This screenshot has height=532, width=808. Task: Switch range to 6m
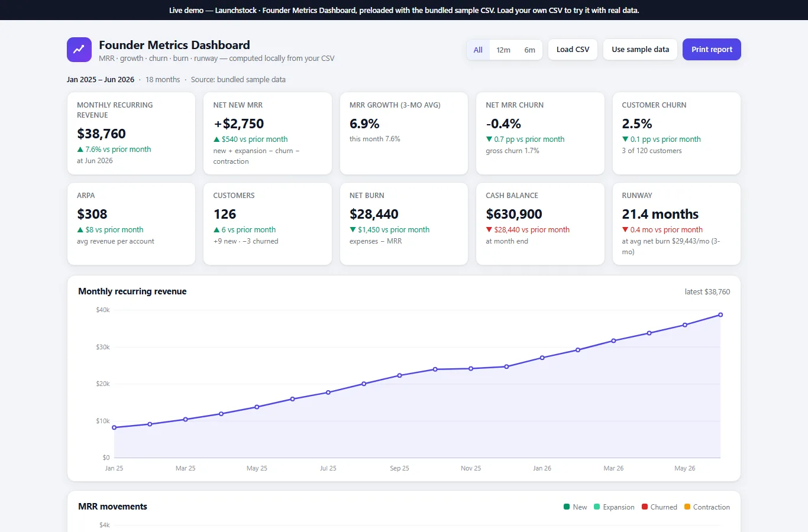pyautogui.click(x=529, y=50)
